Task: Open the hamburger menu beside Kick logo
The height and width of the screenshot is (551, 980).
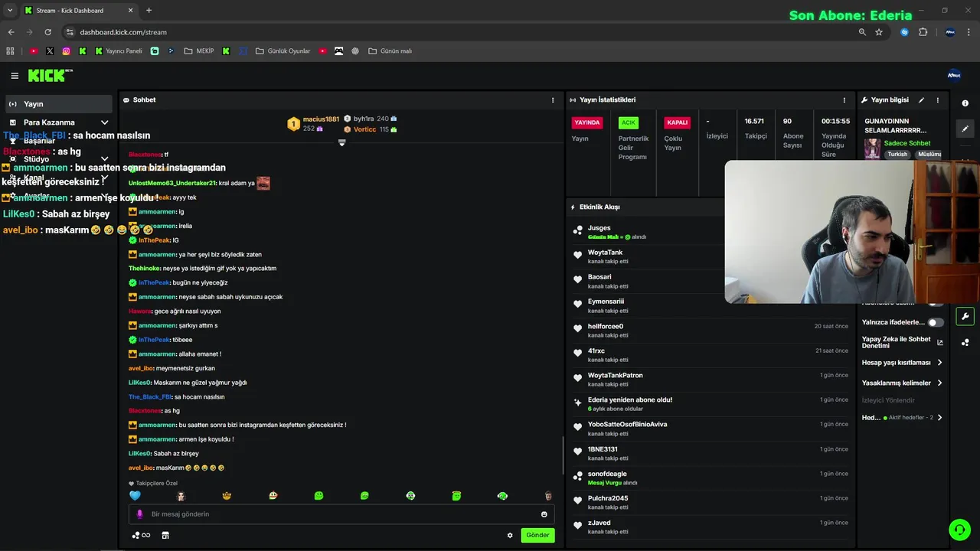Action: [15, 76]
